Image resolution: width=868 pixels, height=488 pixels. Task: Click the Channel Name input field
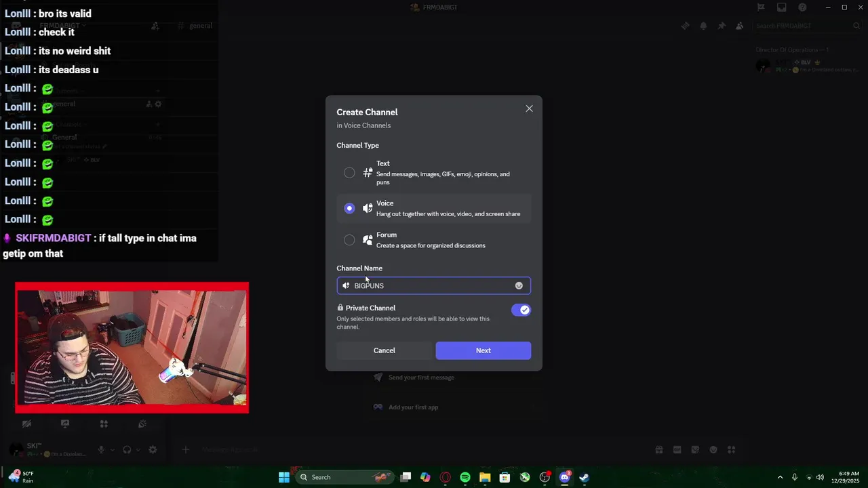pyautogui.click(x=433, y=285)
